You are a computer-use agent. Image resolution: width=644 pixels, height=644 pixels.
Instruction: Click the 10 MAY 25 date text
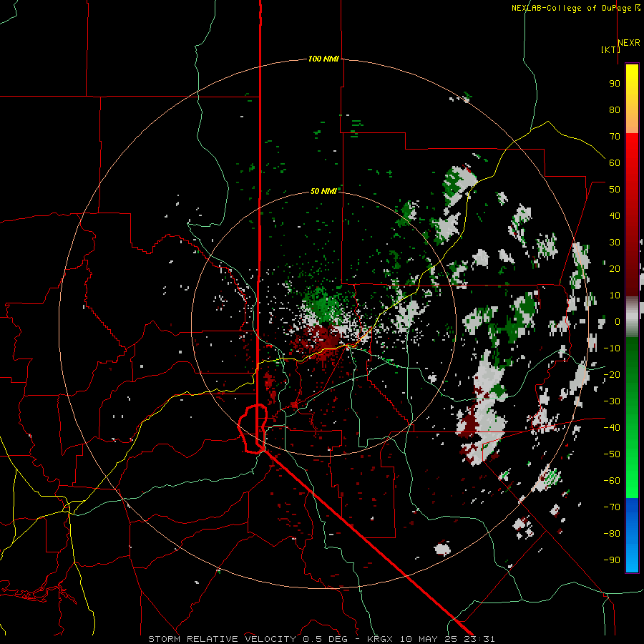pyautogui.click(x=430, y=639)
